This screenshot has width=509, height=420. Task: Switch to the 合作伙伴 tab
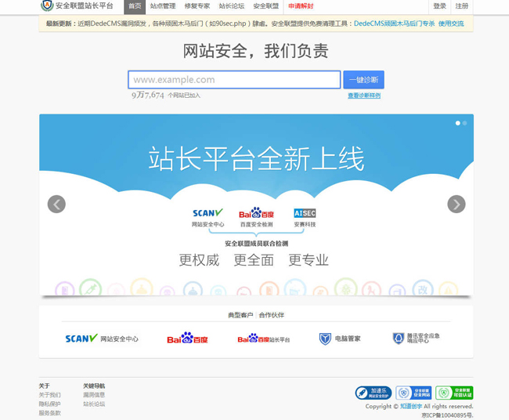point(272,315)
